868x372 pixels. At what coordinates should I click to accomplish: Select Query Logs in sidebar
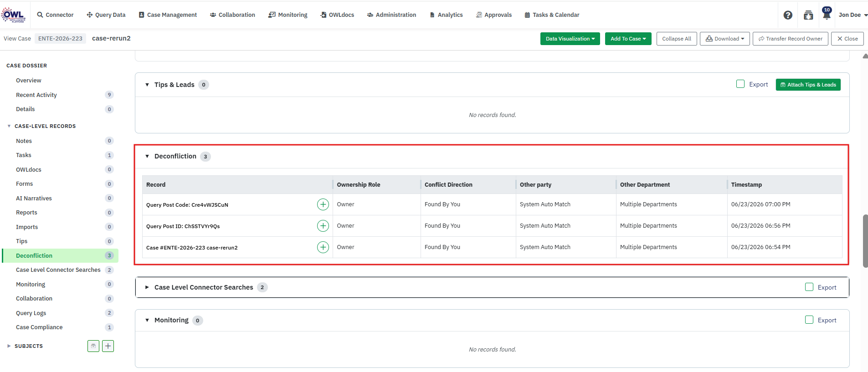[x=31, y=313]
